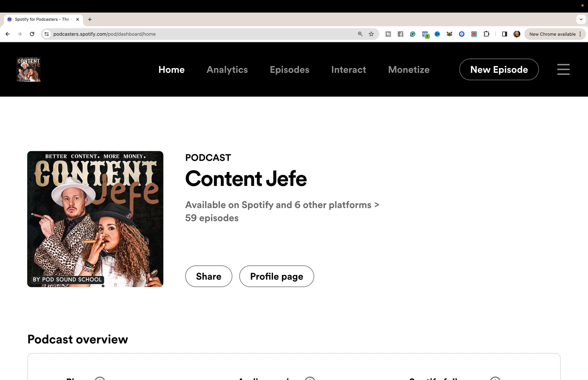Open the Interact section
The width and height of the screenshot is (588, 380).
349,70
